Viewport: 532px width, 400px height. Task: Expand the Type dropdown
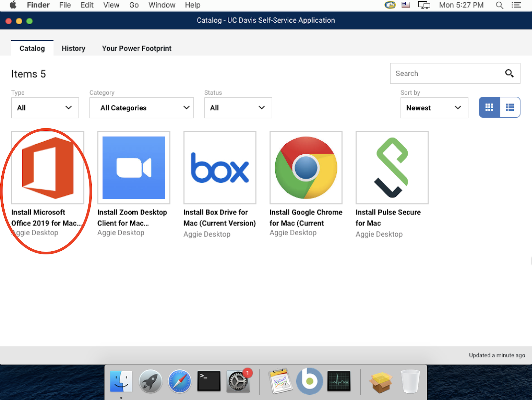click(45, 108)
